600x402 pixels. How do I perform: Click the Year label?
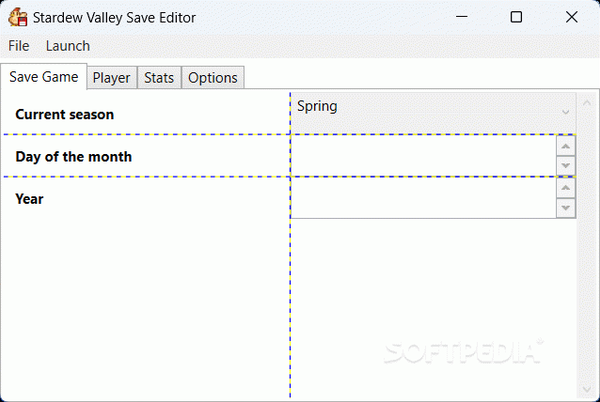point(29,199)
